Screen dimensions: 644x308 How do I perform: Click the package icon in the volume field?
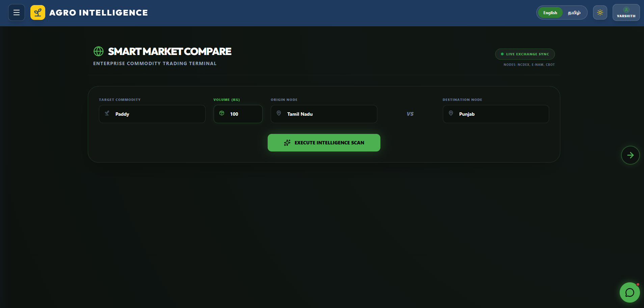tap(222, 113)
